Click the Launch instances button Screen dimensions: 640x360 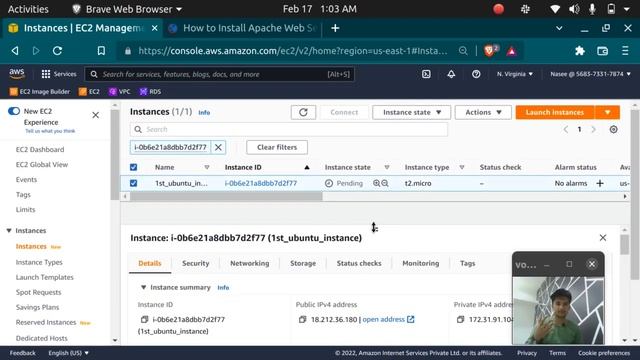point(555,112)
